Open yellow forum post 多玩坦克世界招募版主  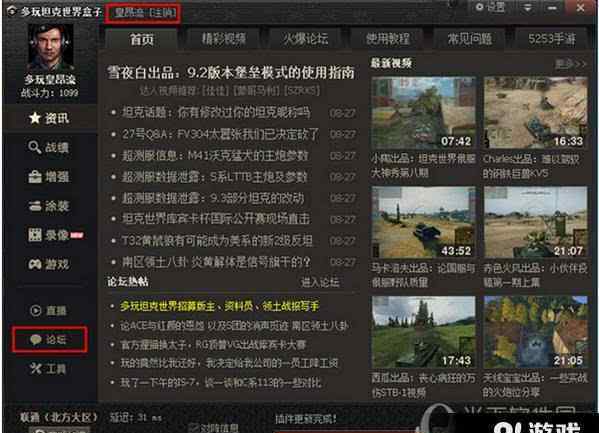(220, 306)
